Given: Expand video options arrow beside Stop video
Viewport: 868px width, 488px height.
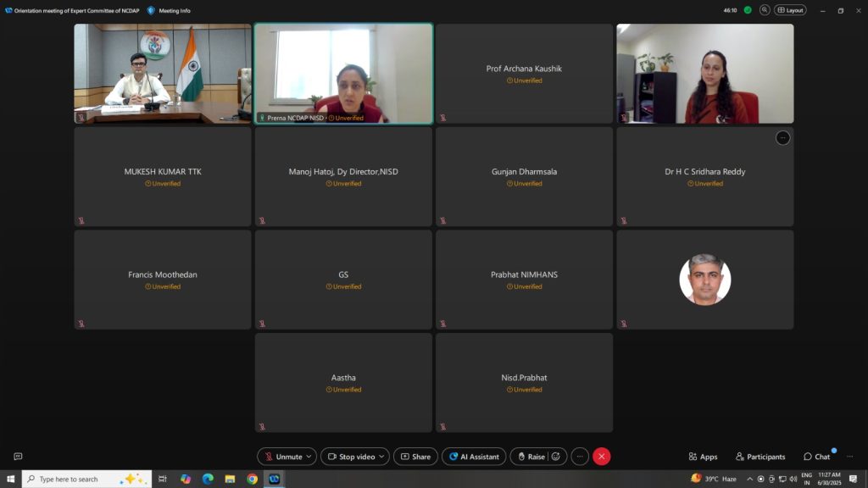Looking at the screenshot, I should 381,457.
